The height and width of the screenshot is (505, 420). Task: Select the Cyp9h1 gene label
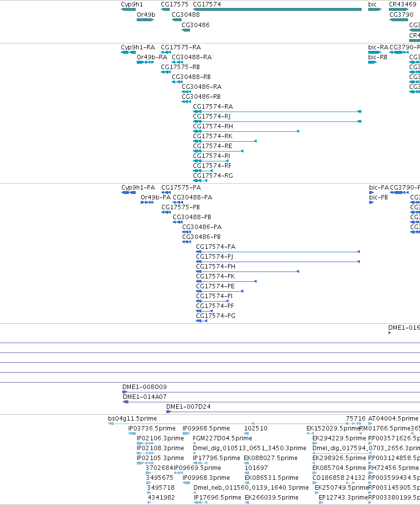tap(132, 4)
